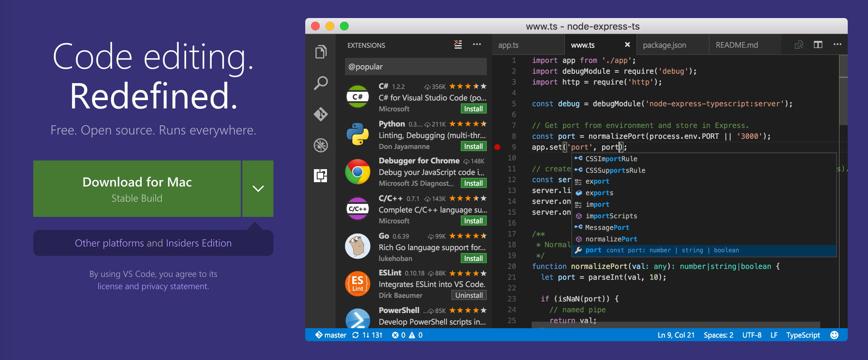Open the Extensions panel more actions ellipsis
Screen dimensions: 868x360
pyautogui.click(x=477, y=44)
